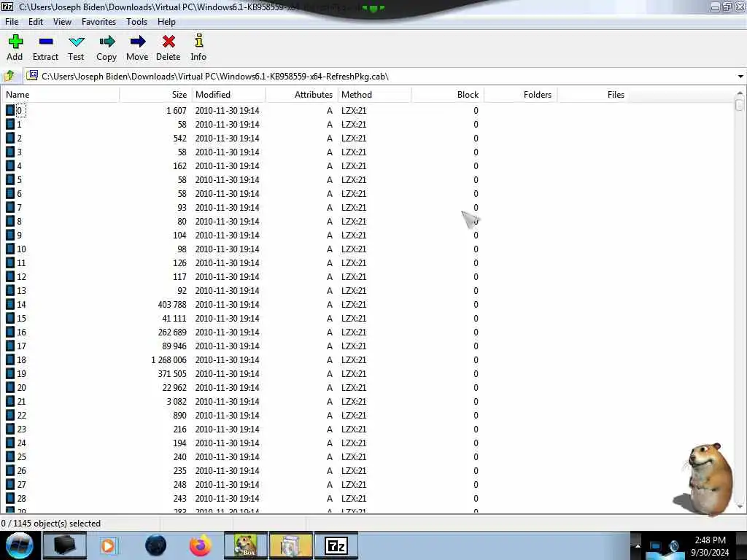Open the View menu
This screenshot has height=560, width=747.
point(63,22)
